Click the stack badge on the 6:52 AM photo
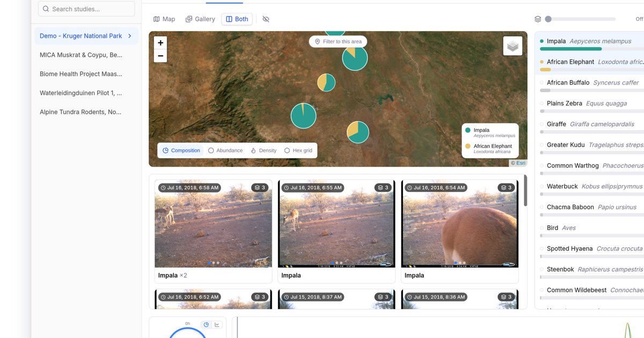 point(260,297)
